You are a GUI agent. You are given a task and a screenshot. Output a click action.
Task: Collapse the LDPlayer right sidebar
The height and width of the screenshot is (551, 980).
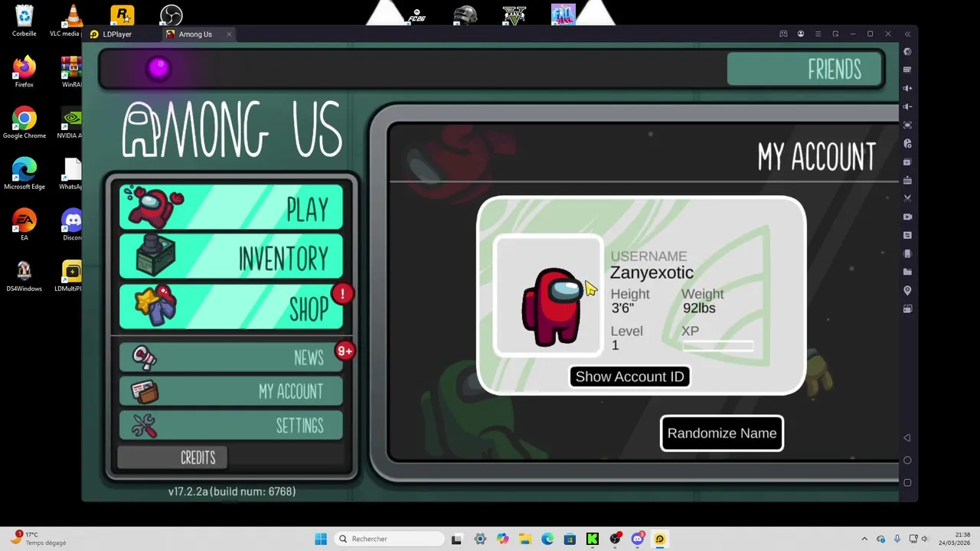[907, 34]
